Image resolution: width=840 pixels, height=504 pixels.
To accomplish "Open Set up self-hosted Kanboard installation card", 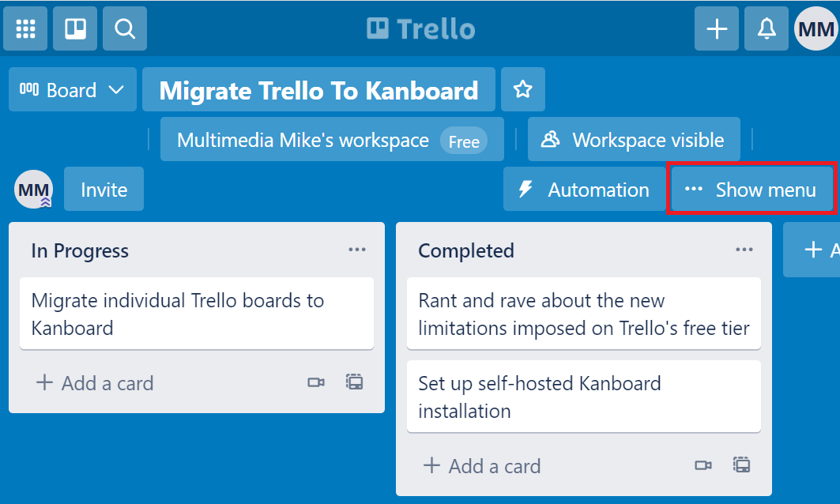I will click(584, 397).
